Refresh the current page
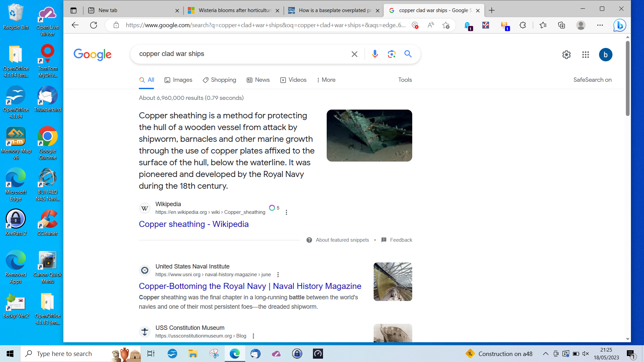 (94, 25)
